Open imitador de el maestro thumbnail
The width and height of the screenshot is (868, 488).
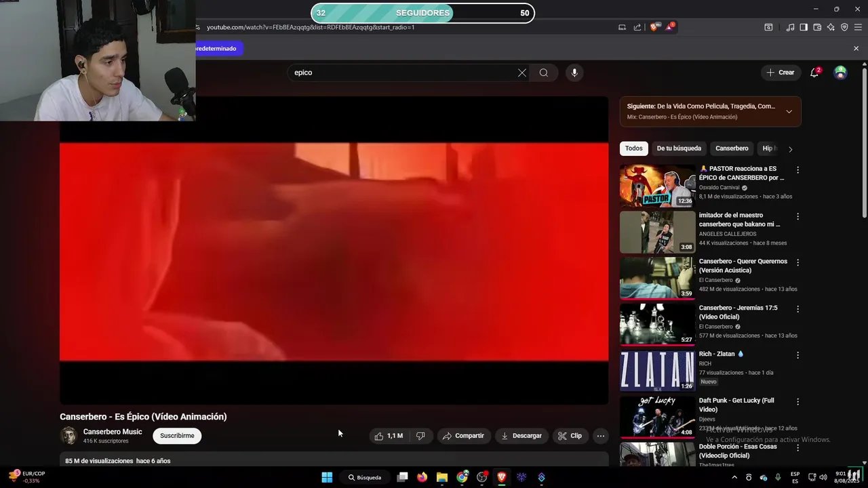point(657,232)
